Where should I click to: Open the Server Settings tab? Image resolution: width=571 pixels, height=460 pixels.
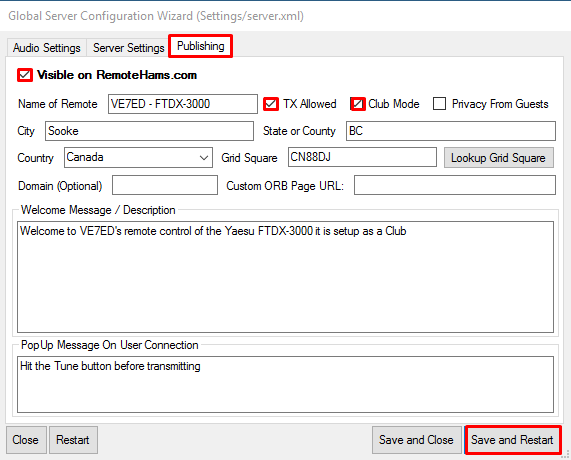coord(129,48)
